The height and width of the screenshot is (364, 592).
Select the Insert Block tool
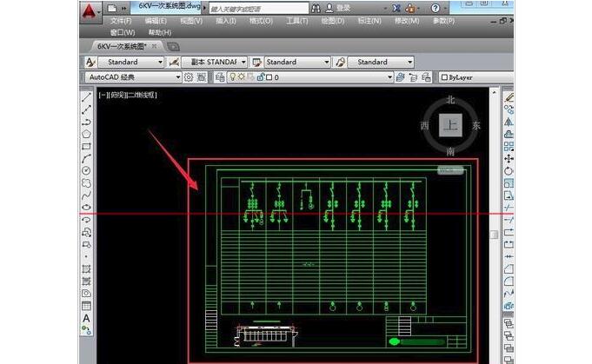coord(86,232)
